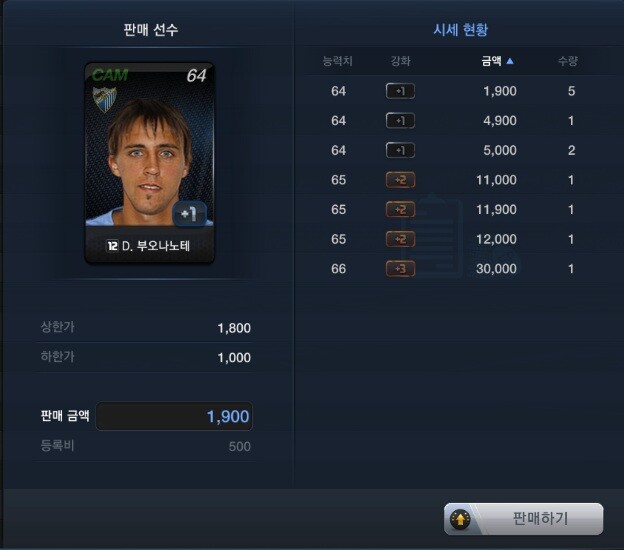624x550 pixels.
Task: Click the 판매 선수 heading
Action: [150, 30]
